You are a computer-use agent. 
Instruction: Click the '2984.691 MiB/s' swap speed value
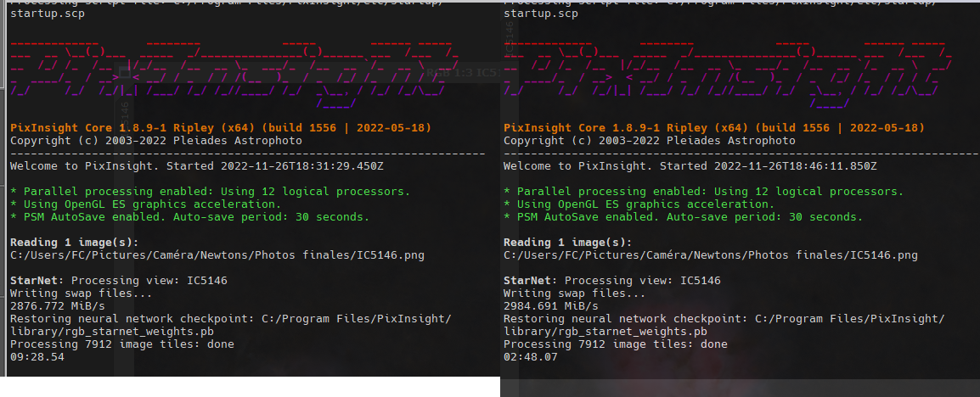550,306
